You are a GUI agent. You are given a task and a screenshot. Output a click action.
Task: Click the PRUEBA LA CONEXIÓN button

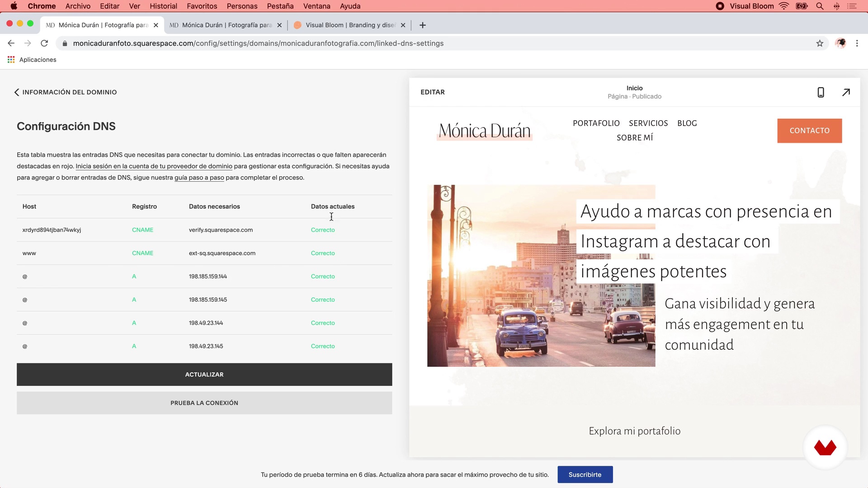coord(204,403)
